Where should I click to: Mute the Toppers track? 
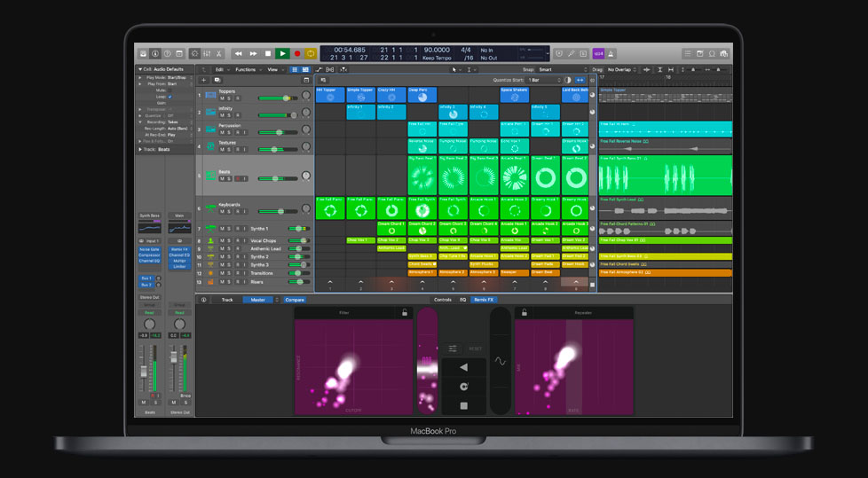(222, 98)
